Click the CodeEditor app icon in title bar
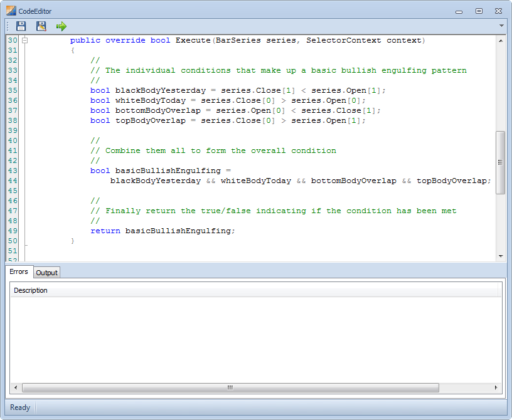 click(x=11, y=11)
